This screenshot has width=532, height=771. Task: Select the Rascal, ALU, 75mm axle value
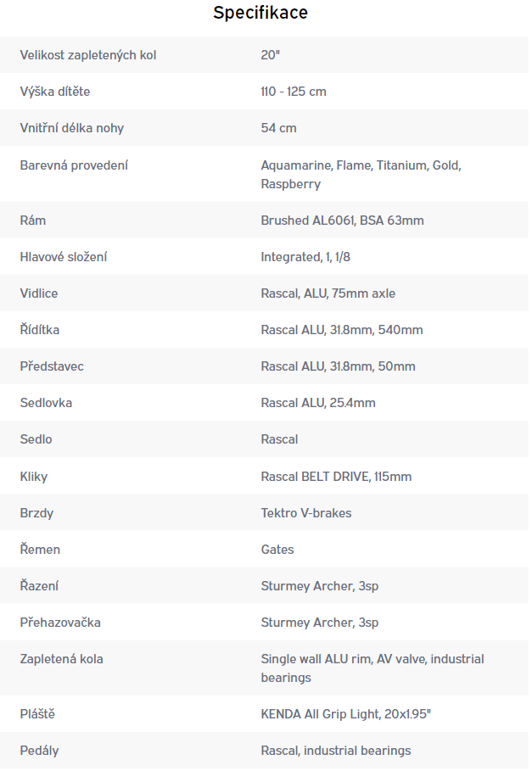point(328,293)
